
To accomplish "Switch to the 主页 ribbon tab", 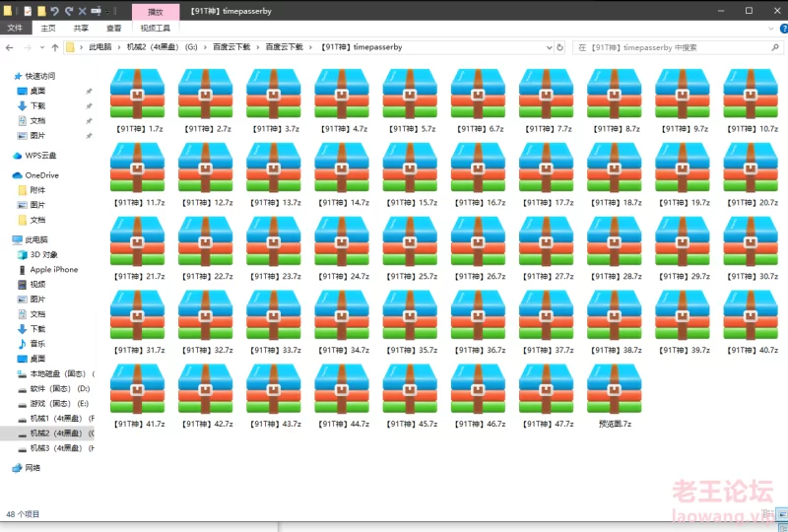I will pyautogui.click(x=48, y=29).
